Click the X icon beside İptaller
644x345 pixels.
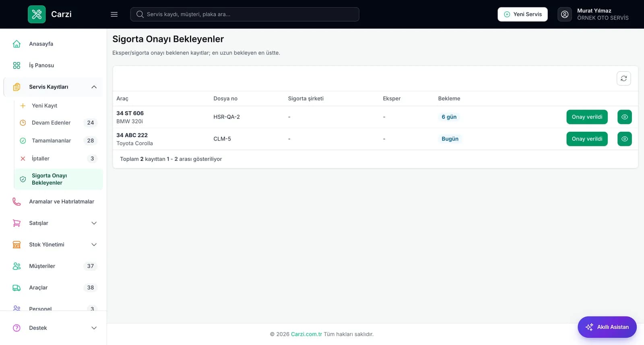23,159
